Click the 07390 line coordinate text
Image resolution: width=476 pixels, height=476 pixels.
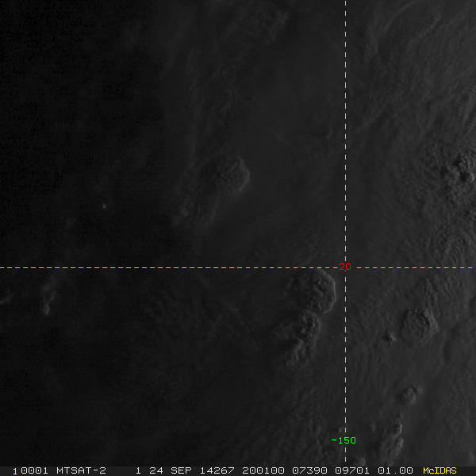(309, 470)
